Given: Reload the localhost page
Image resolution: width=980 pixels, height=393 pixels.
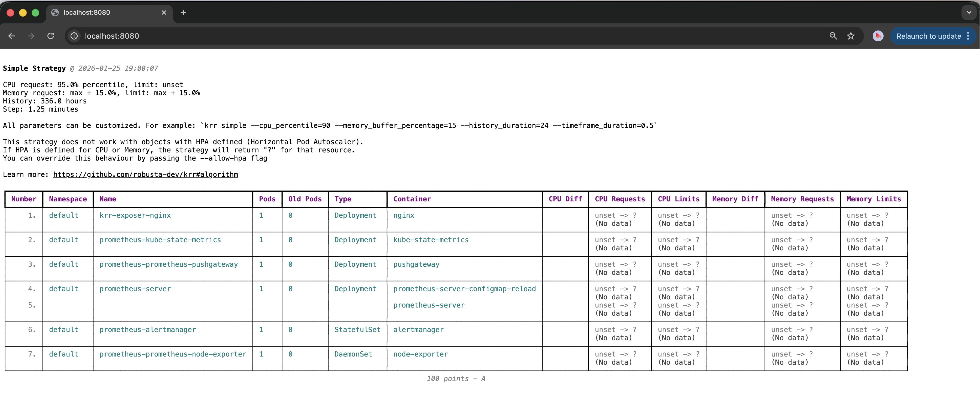Looking at the screenshot, I should click(x=51, y=36).
